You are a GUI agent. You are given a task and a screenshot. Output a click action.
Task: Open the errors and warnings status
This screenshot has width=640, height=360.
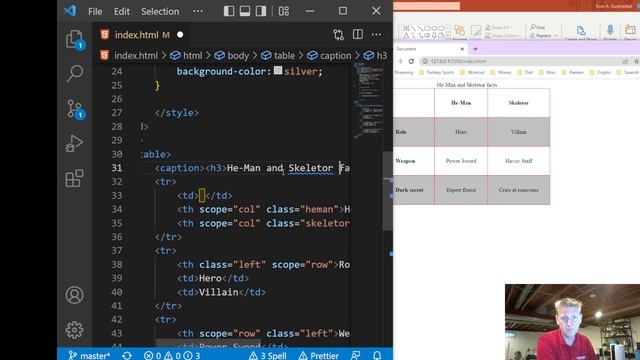[x=172, y=356]
